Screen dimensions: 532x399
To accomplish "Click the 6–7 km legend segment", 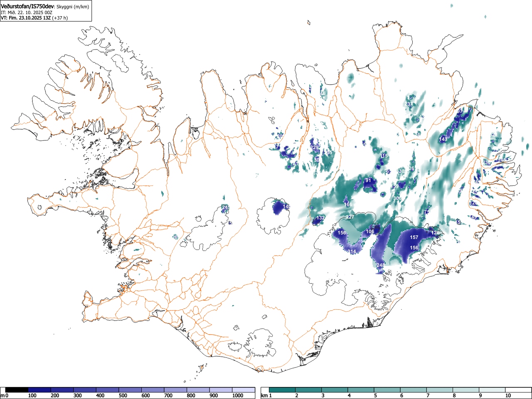I will pyautogui.click(x=414, y=390).
